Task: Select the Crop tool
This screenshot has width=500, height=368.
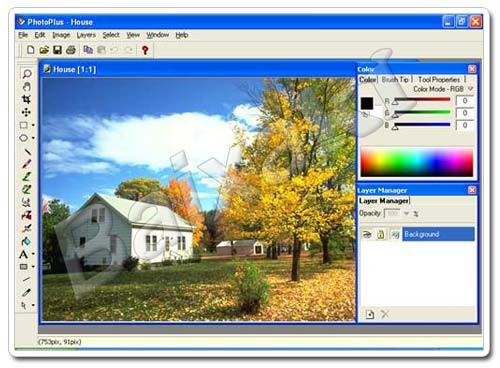Action: [x=26, y=99]
